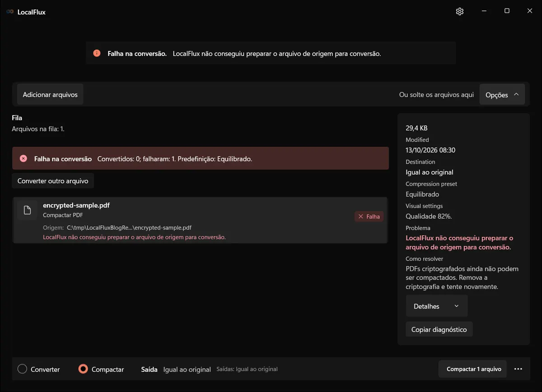Click the Falha status badge
542x392 pixels.
tap(369, 217)
